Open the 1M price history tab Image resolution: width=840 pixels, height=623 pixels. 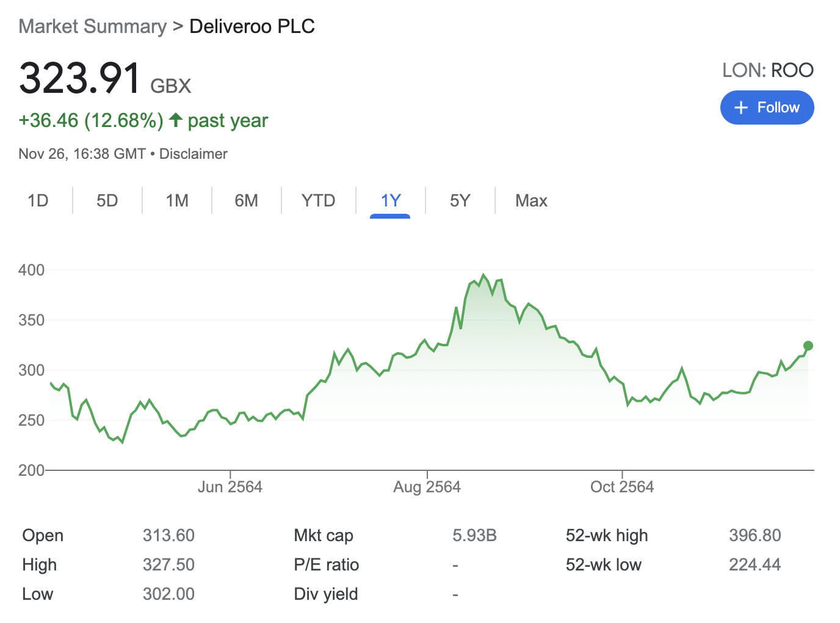point(176,200)
